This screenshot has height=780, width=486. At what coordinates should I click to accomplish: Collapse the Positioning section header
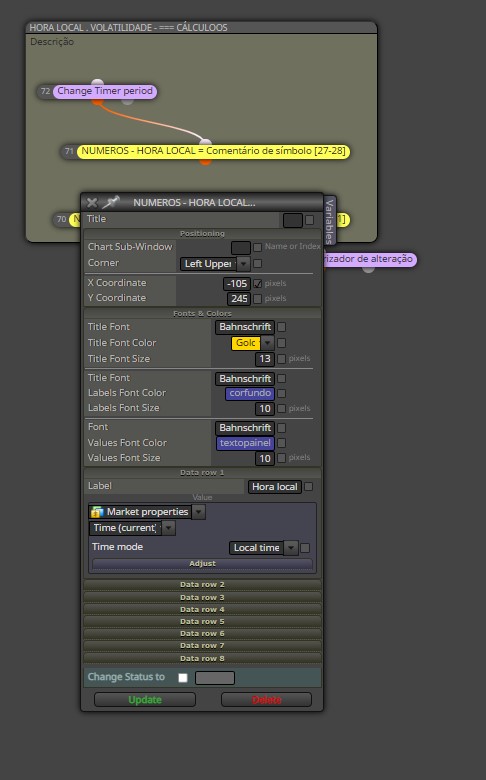click(202, 233)
